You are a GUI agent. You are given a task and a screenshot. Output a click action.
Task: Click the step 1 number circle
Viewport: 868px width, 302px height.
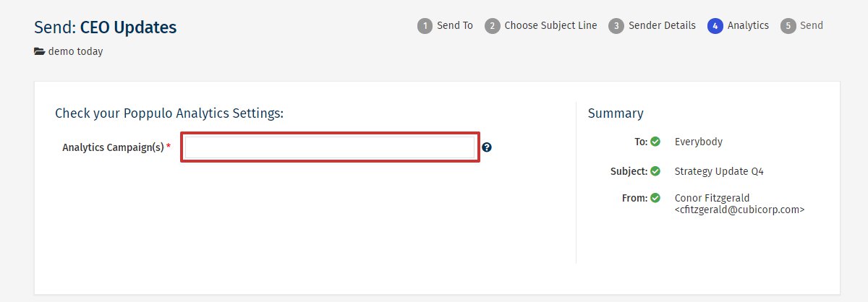425,26
